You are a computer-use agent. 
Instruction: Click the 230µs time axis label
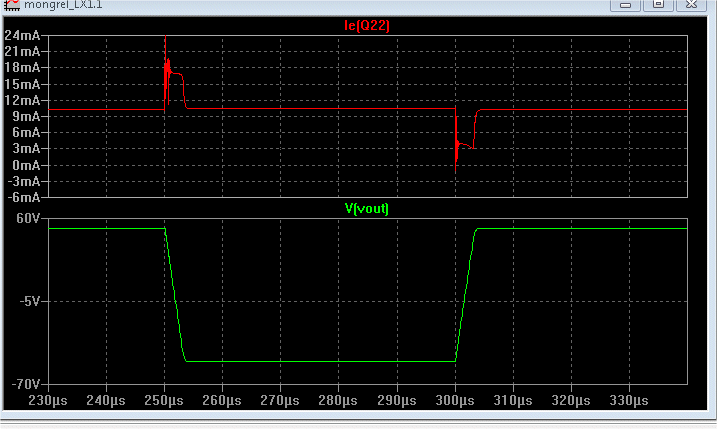point(48,401)
